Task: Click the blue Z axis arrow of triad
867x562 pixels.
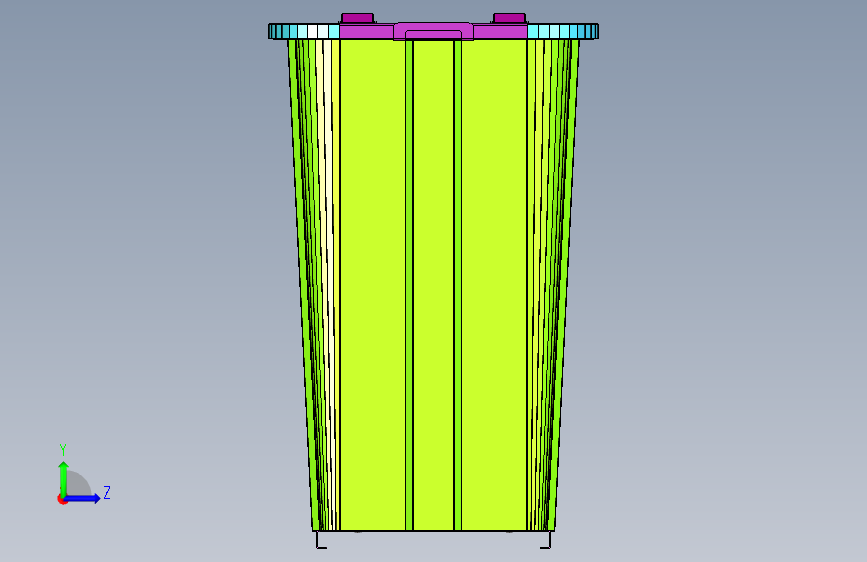Action: [83, 498]
